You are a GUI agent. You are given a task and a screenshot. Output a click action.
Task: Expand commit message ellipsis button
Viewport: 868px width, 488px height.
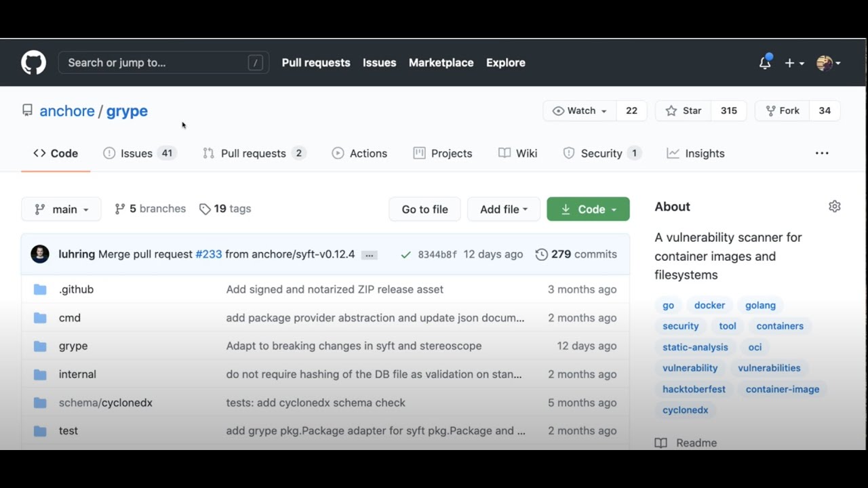[369, 255]
